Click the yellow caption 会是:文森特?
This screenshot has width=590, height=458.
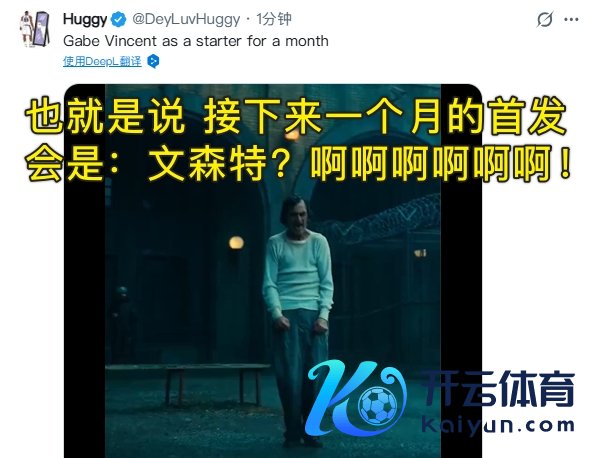[x=159, y=163]
